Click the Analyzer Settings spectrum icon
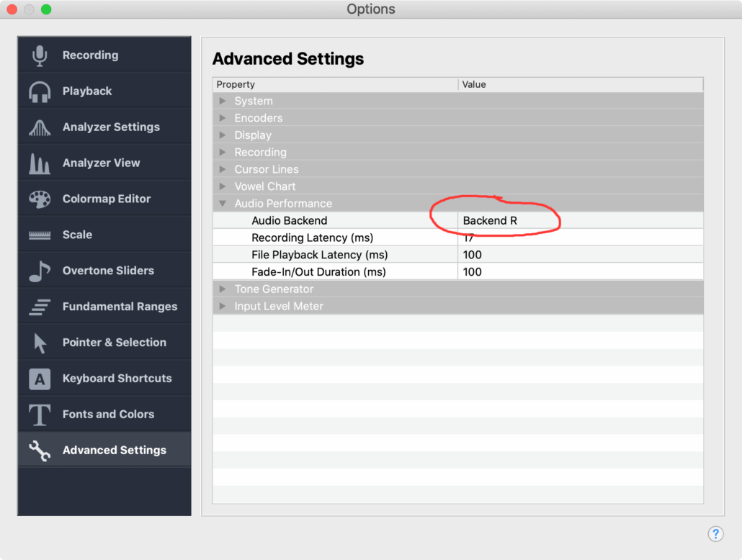Viewport: 742px width, 560px height. coord(39,127)
